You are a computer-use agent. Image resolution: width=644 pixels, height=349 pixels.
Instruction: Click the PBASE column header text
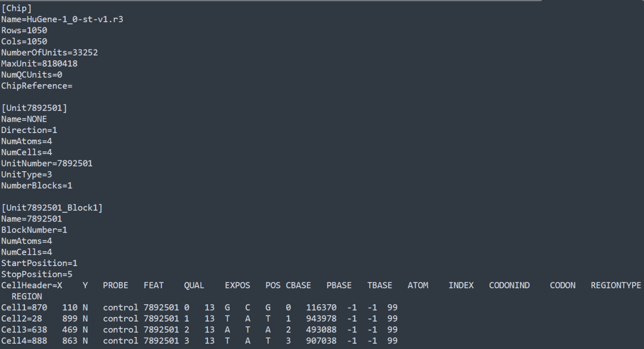(x=339, y=286)
